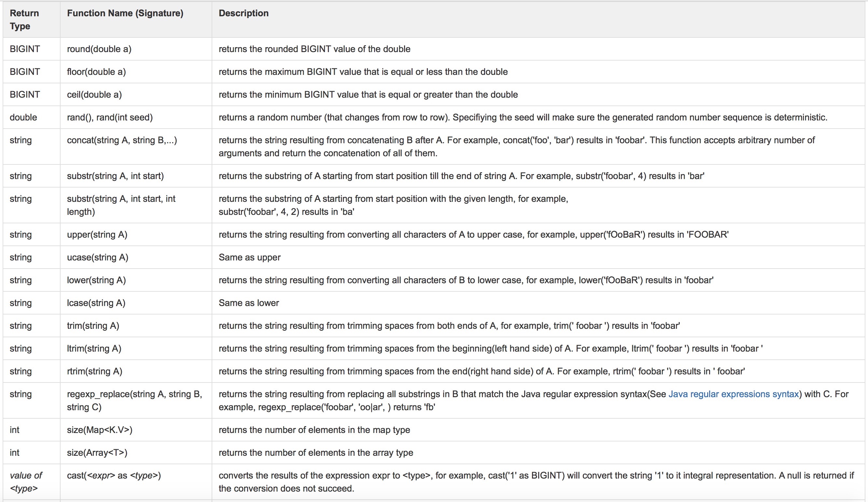Click the cast(<expr> as <type>) cell
The height and width of the screenshot is (502, 868).
point(114,476)
